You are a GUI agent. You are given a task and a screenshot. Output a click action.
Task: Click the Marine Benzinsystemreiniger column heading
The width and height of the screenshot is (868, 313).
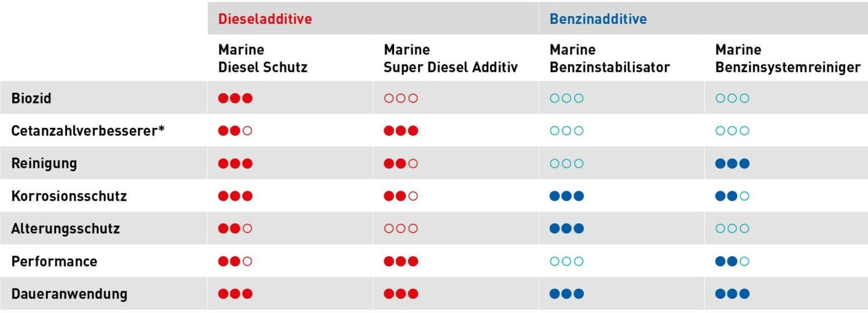tap(788, 58)
